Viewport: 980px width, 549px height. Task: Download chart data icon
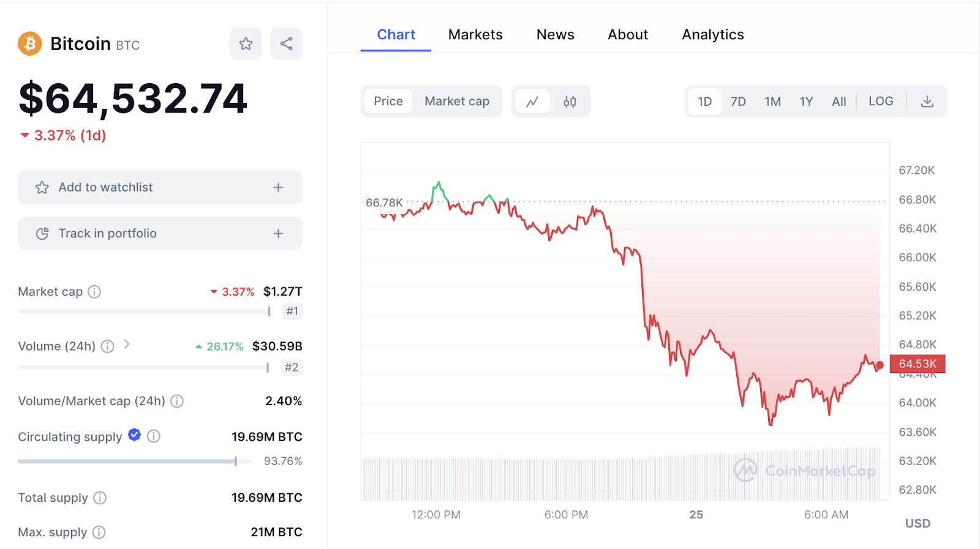tap(927, 102)
